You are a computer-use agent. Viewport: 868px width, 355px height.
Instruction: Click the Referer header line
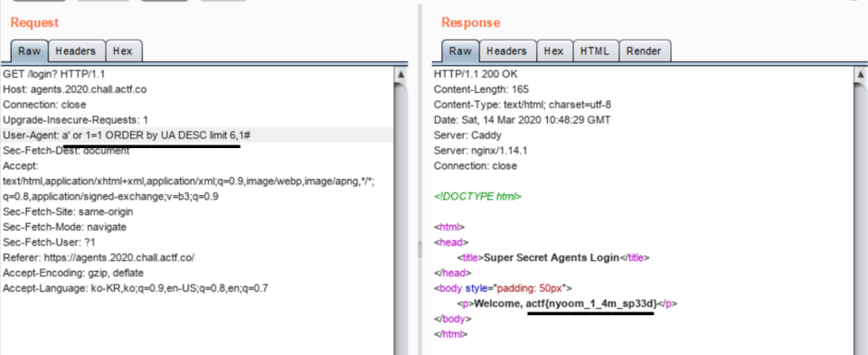(x=99, y=257)
